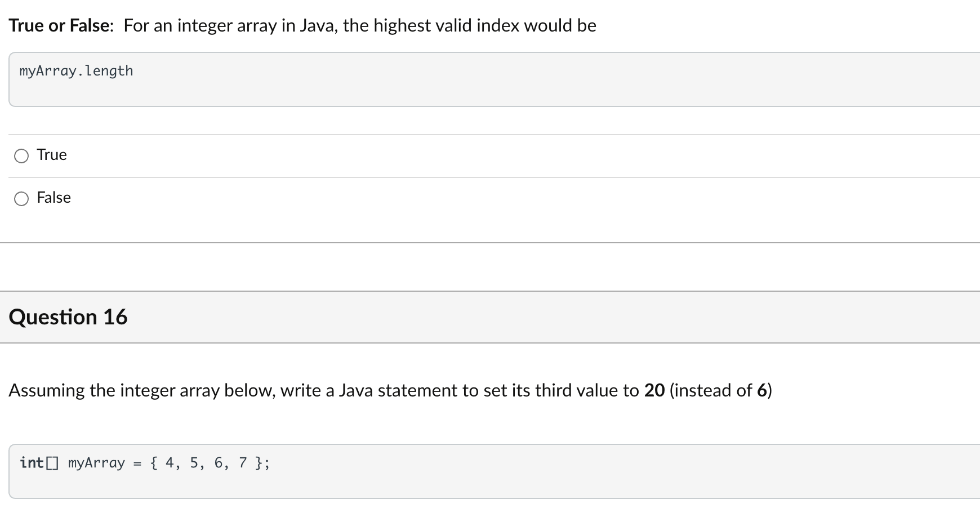980x526 pixels.
Task: Click the myArray.length code block
Action: pos(75,70)
